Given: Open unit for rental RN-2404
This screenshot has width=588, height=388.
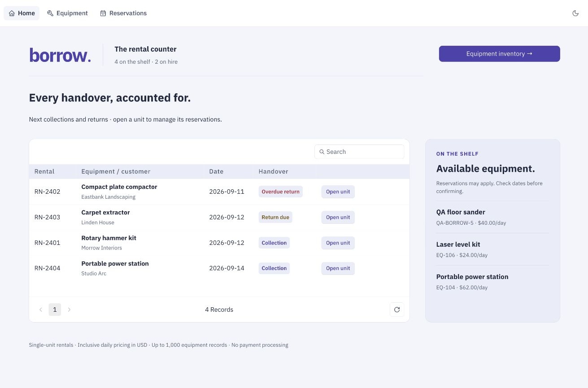Looking at the screenshot, I should 338,269.
